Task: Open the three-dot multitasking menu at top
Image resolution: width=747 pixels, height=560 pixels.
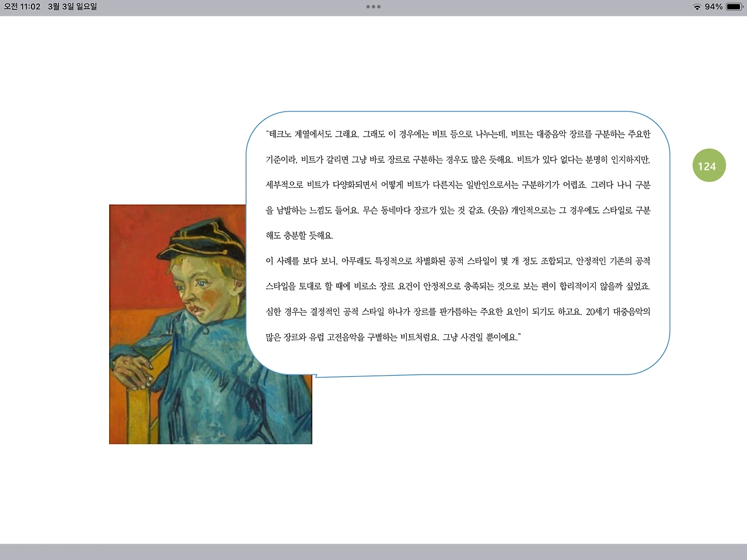Action: tap(373, 7)
